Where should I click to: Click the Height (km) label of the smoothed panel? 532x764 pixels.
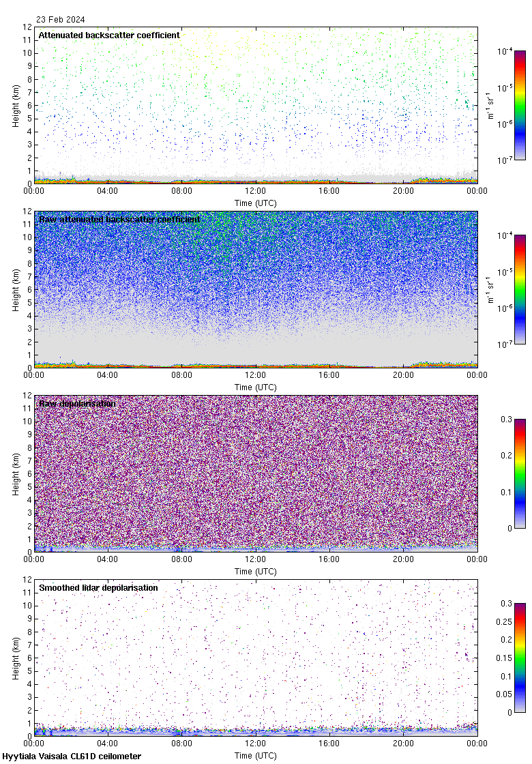16,658
